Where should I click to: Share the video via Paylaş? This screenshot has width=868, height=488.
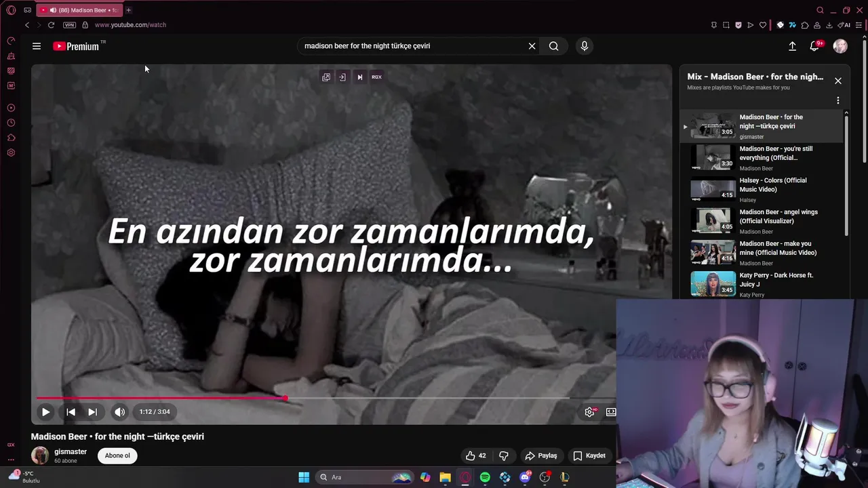[x=541, y=455]
